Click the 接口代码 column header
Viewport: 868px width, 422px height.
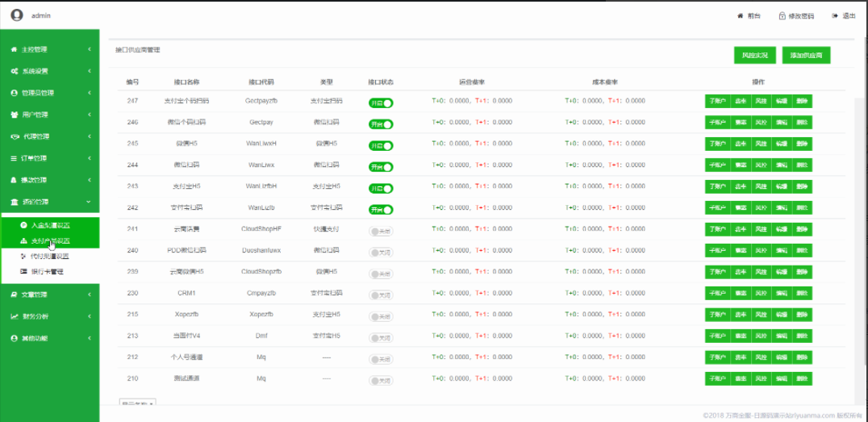(261, 82)
